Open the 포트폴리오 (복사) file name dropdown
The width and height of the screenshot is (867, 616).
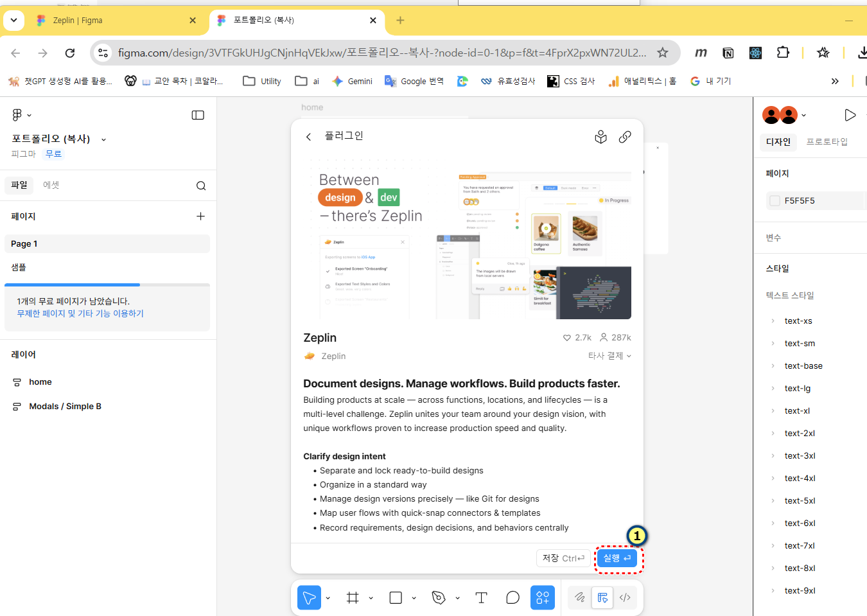pos(103,139)
